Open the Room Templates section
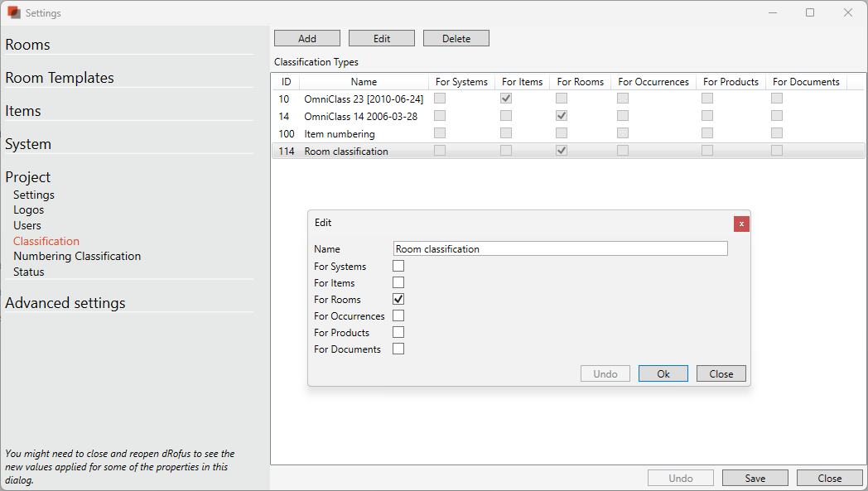The height and width of the screenshot is (491, 868). pos(60,77)
